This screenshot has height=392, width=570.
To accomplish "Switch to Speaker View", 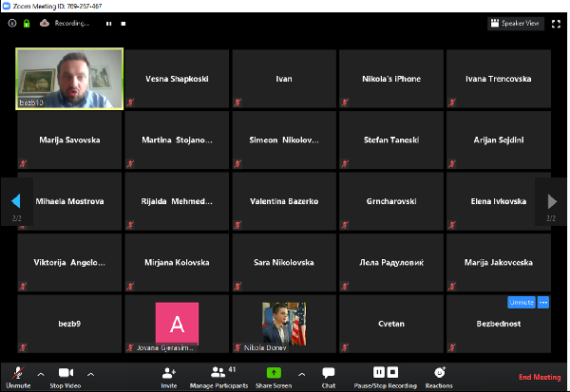I will (x=516, y=23).
